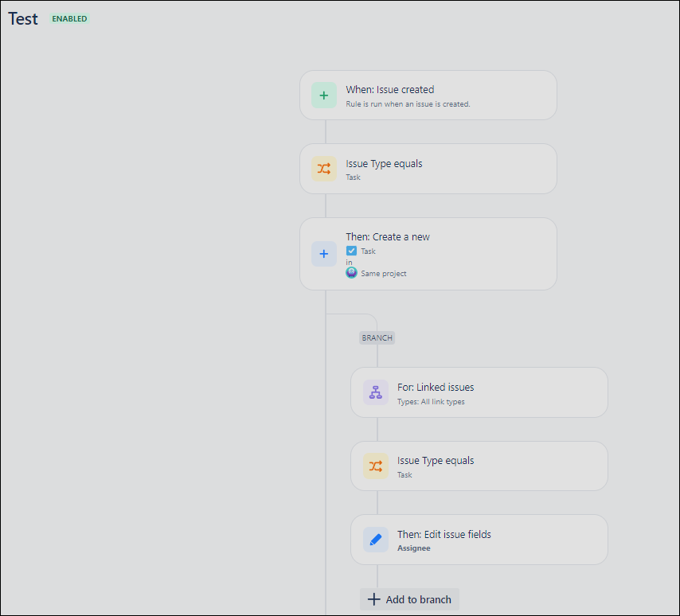Select the pencil icon on Edit issue fields

pyautogui.click(x=375, y=540)
